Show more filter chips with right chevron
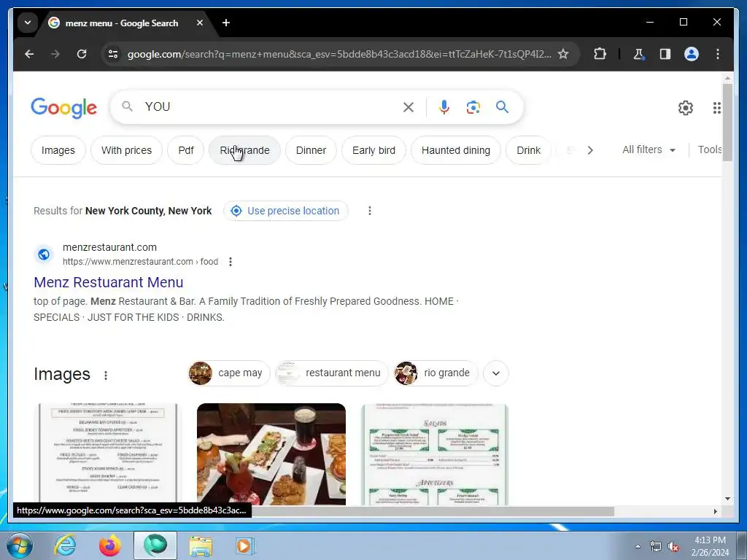The width and height of the screenshot is (747, 560). (x=590, y=150)
